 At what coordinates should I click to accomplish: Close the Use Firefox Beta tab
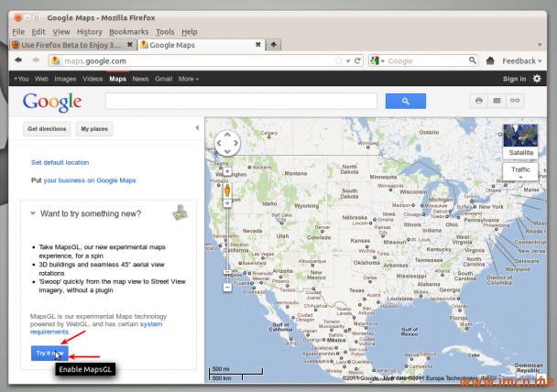point(130,45)
